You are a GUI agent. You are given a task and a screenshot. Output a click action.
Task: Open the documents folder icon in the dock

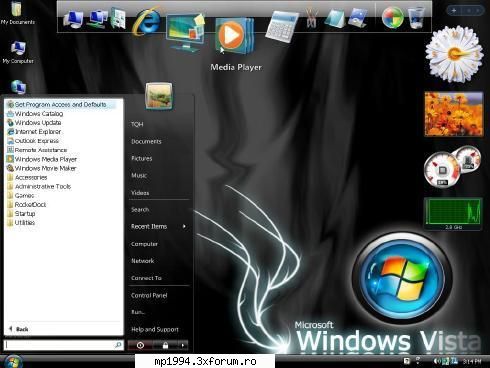[118, 18]
